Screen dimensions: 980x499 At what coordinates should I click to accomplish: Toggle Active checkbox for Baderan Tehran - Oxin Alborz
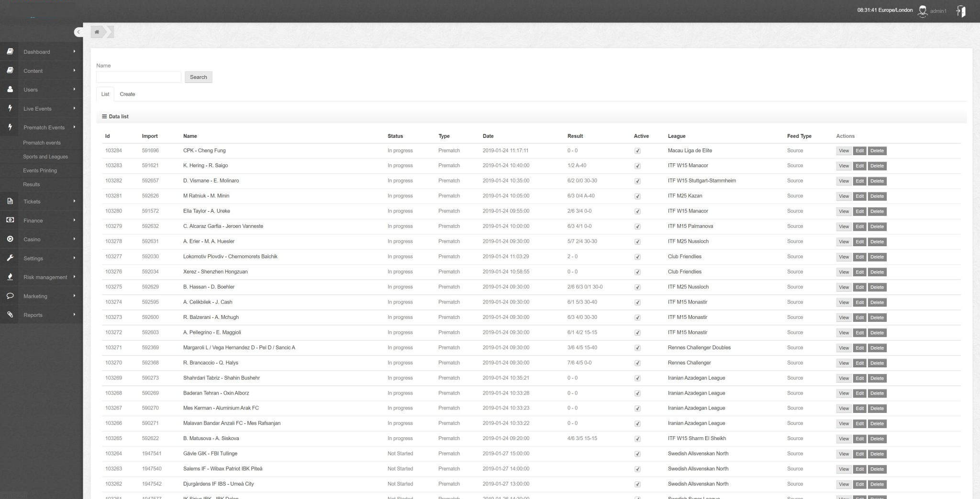tap(637, 394)
